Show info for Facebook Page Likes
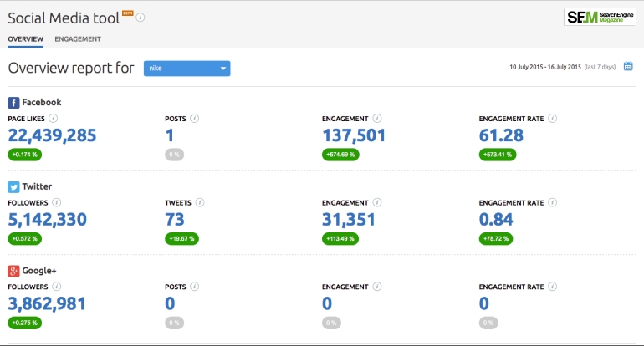Screen dimensions: 644x346 click(x=53, y=118)
